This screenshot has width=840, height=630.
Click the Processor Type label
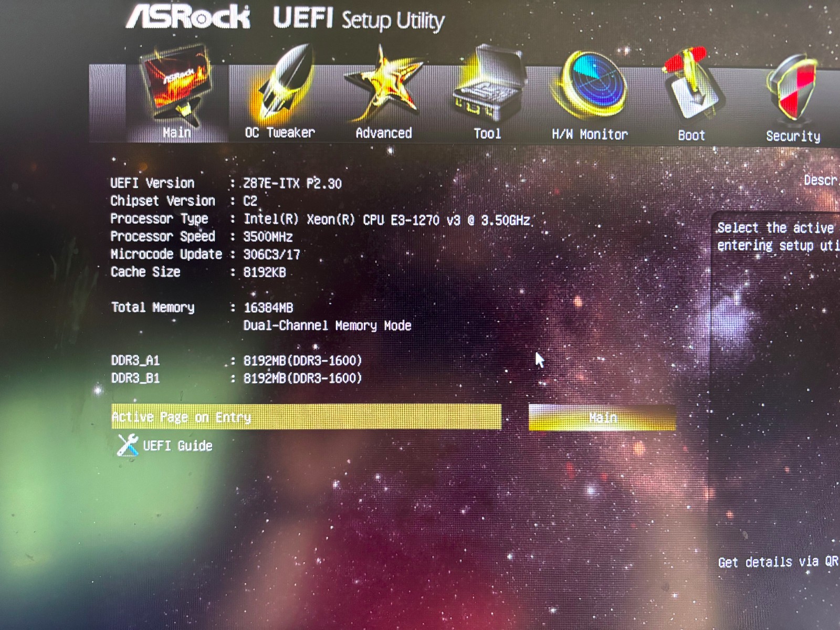click(x=159, y=219)
